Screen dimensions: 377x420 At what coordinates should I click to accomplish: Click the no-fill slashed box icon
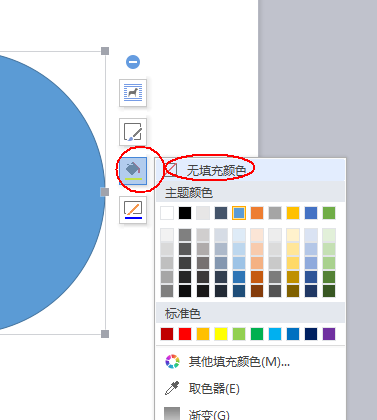click(x=171, y=170)
